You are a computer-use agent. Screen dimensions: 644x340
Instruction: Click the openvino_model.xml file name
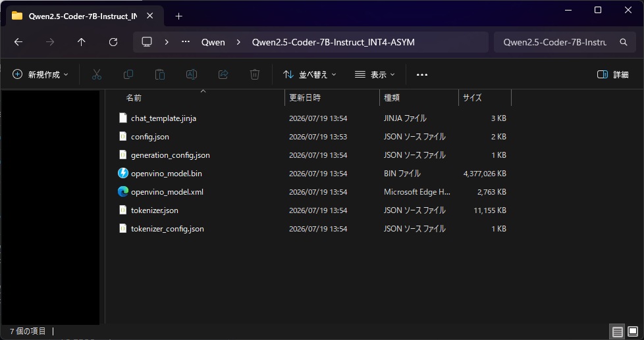coord(167,192)
